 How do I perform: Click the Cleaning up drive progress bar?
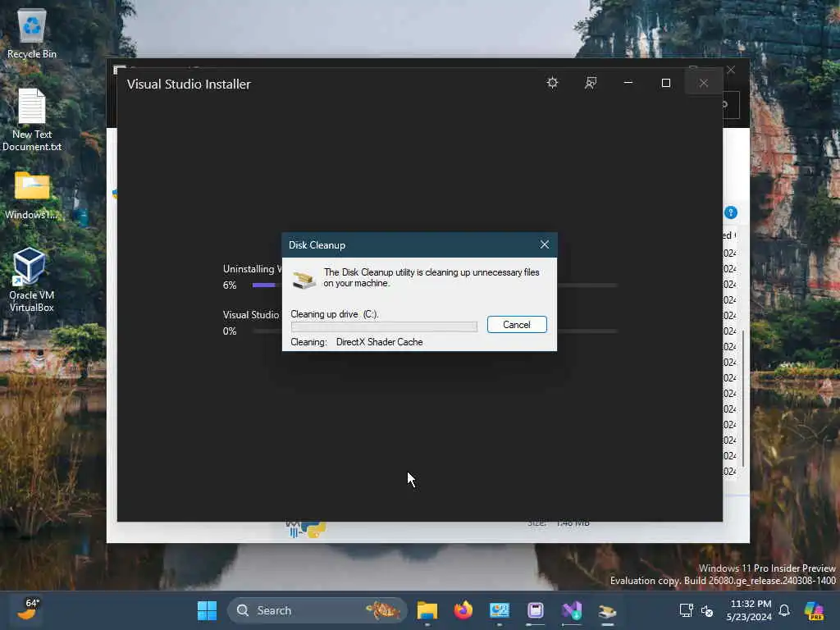(384, 326)
